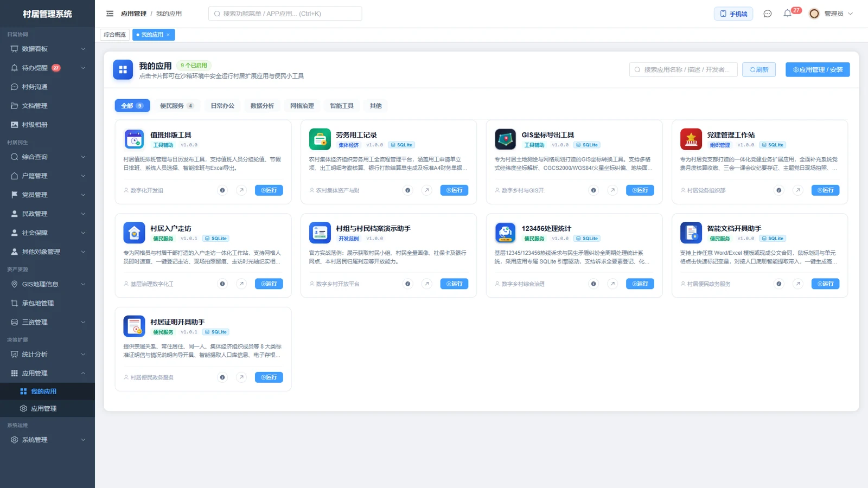Open 应用管理 / 安装 button
Screen dimensions: 868x488
(818, 69)
